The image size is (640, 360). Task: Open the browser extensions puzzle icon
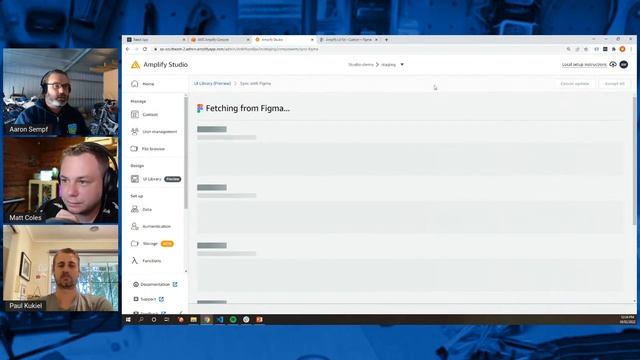tap(613, 49)
